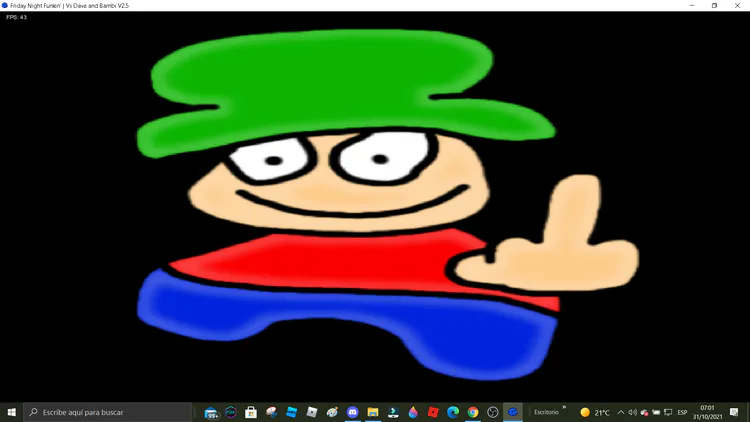This screenshot has width=750, height=422.
Task: Minimize the Friday Night Funkin' window
Action: (x=692, y=6)
